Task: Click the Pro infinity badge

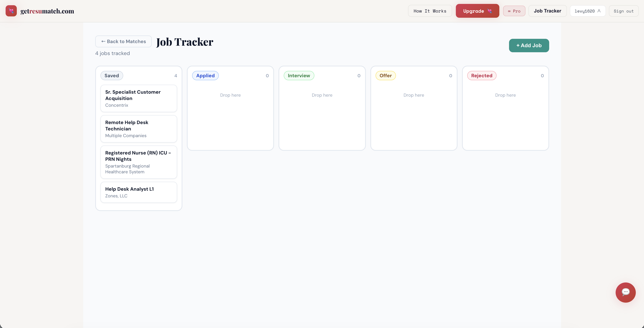Action: (514, 11)
